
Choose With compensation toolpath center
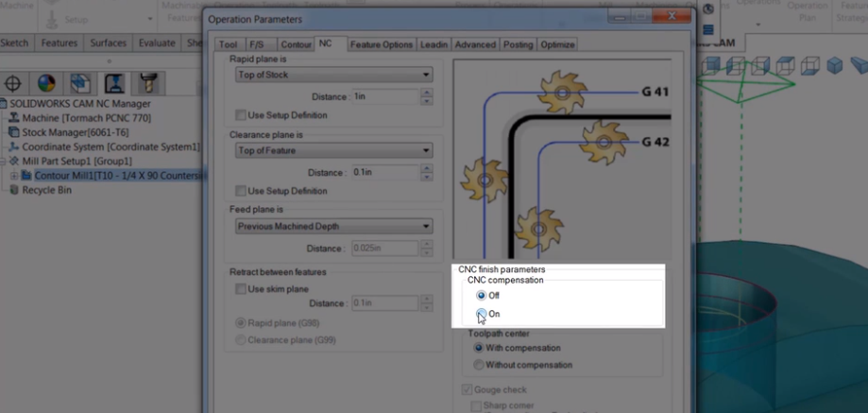pyautogui.click(x=479, y=348)
